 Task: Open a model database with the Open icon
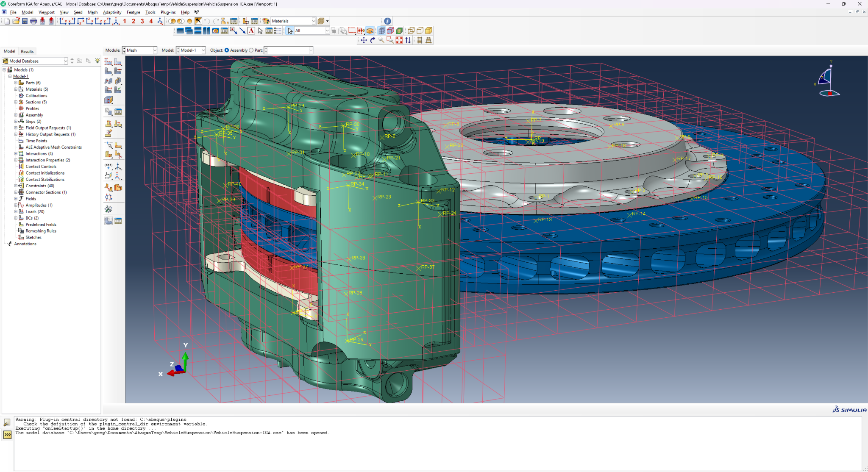click(x=16, y=21)
